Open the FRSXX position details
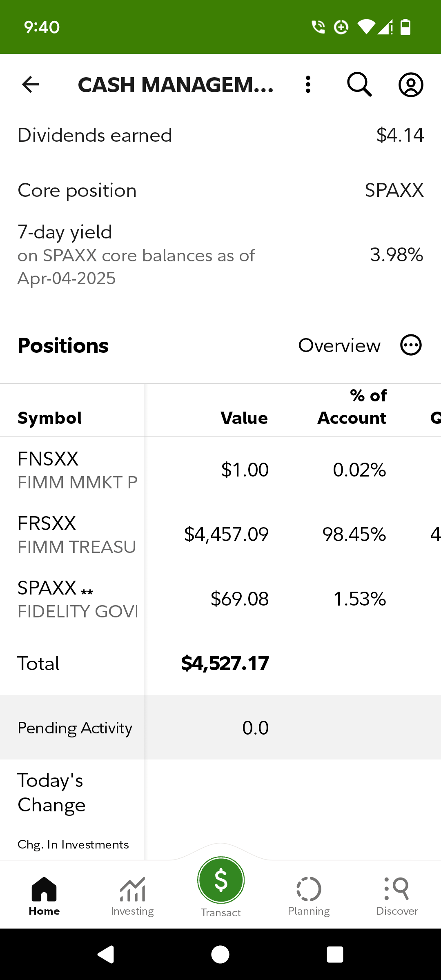Viewport: 441px width, 980px height. point(220,534)
